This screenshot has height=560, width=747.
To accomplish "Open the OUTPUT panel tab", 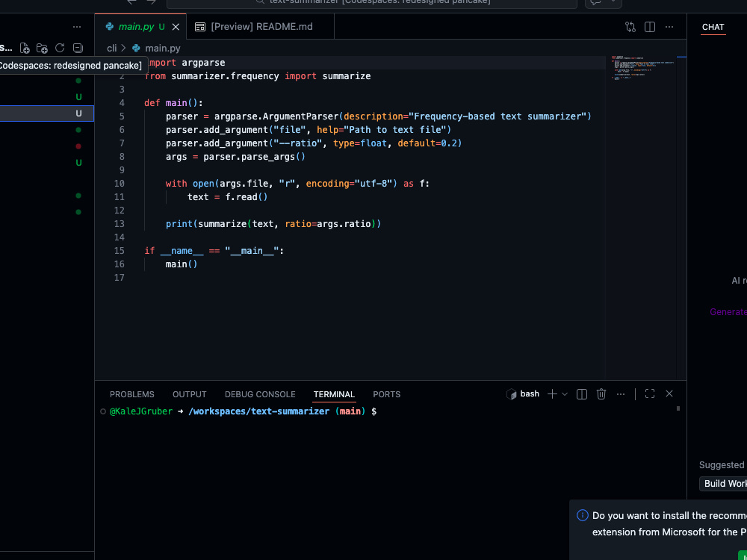I will point(190,394).
